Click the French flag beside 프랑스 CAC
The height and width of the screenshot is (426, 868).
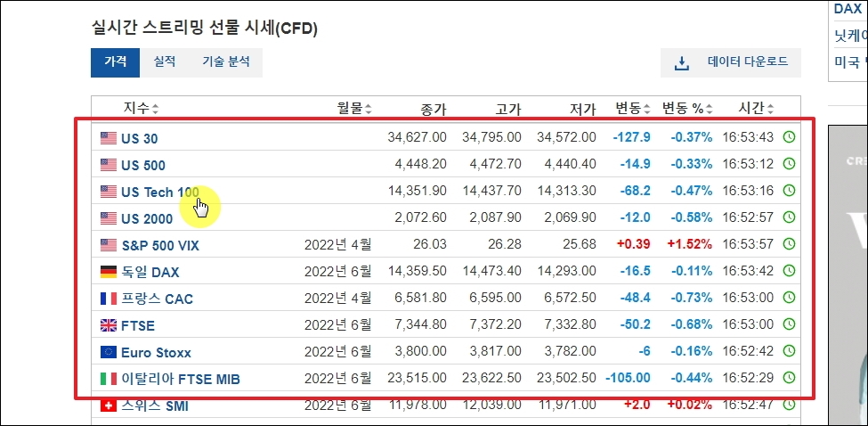click(109, 299)
